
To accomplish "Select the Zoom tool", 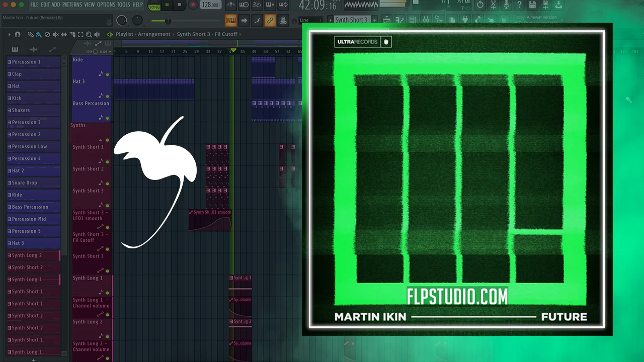I will [89, 34].
